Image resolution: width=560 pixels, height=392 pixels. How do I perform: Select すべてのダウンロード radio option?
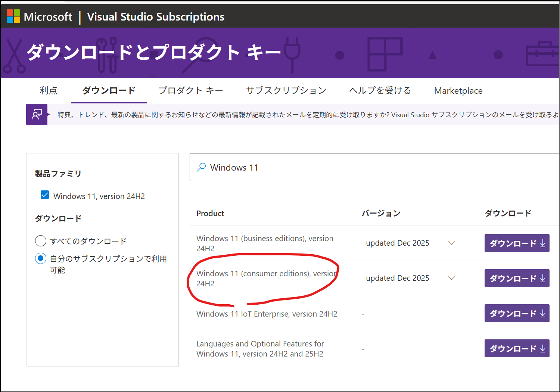(41, 241)
